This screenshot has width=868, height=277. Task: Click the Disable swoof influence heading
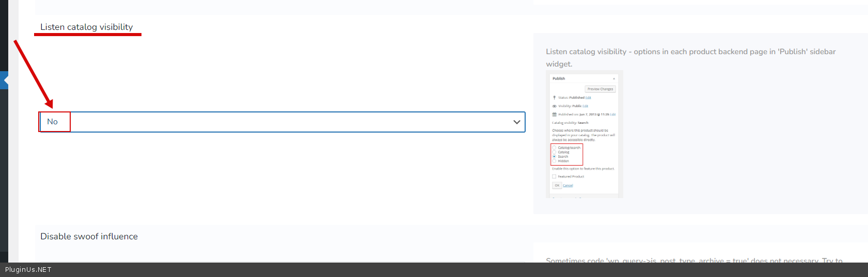tap(89, 236)
